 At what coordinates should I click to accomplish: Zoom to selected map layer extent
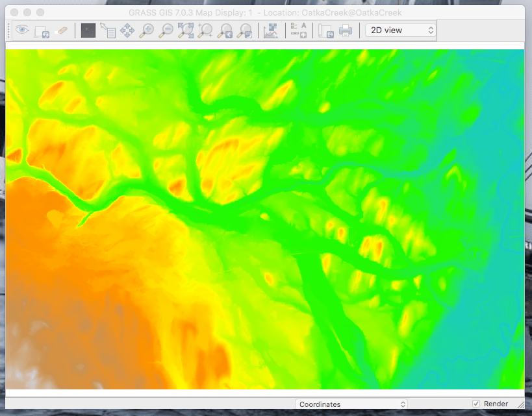click(x=186, y=30)
